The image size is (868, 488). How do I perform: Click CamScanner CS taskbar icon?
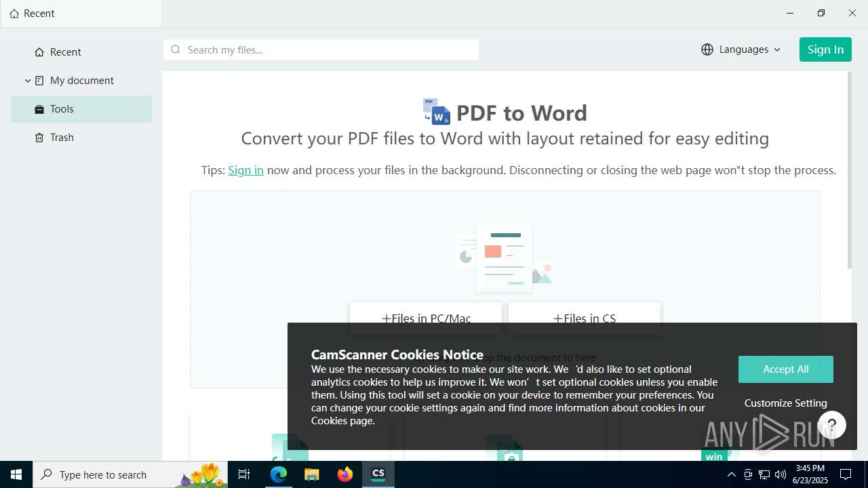tap(378, 474)
